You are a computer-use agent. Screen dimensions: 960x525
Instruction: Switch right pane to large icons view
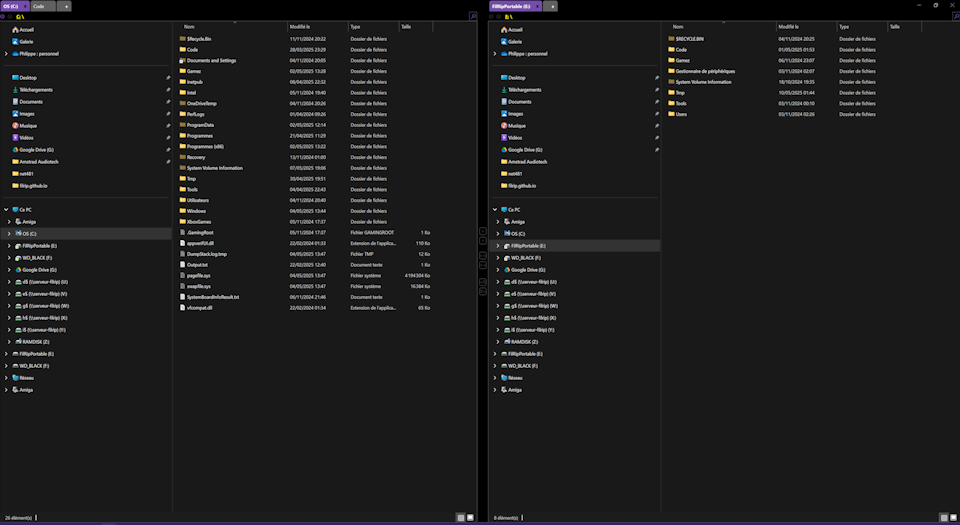click(951, 517)
